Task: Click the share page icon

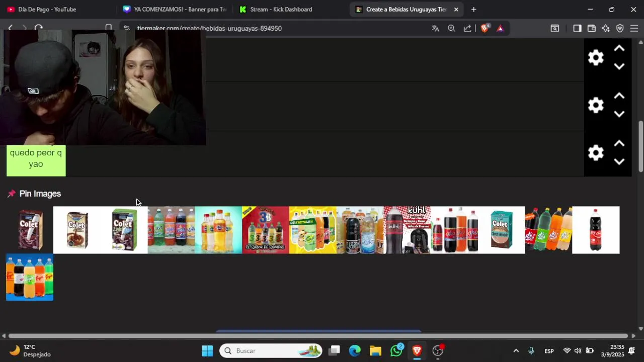Action: click(x=468, y=28)
